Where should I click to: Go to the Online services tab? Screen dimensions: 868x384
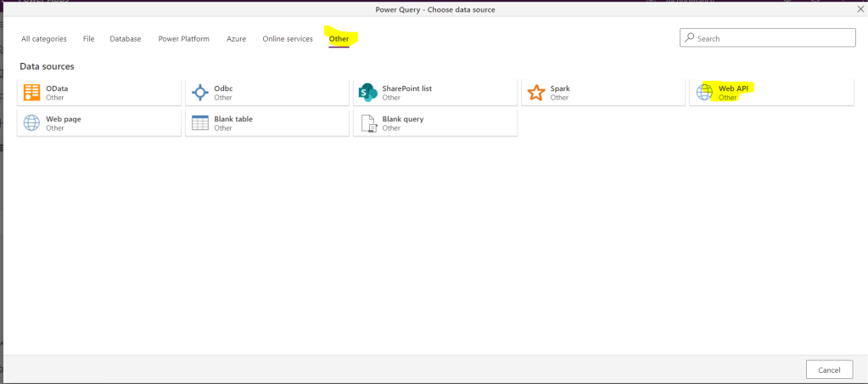[x=288, y=39]
